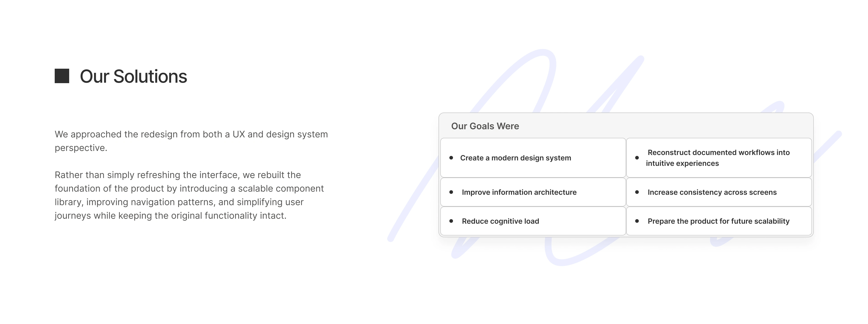Select the Prepare the product for future scalability cell

(x=719, y=221)
